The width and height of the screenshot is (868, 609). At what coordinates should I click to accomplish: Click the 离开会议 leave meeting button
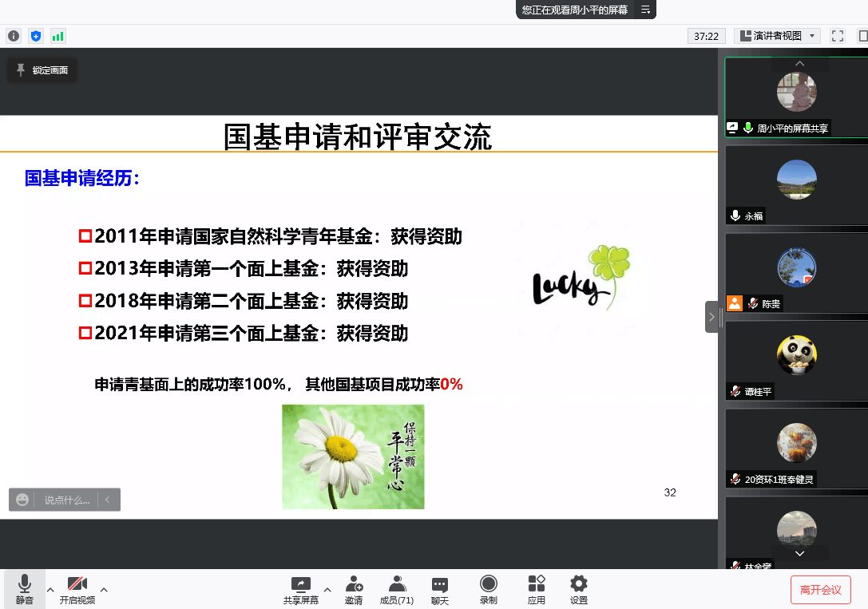[820, 590]
